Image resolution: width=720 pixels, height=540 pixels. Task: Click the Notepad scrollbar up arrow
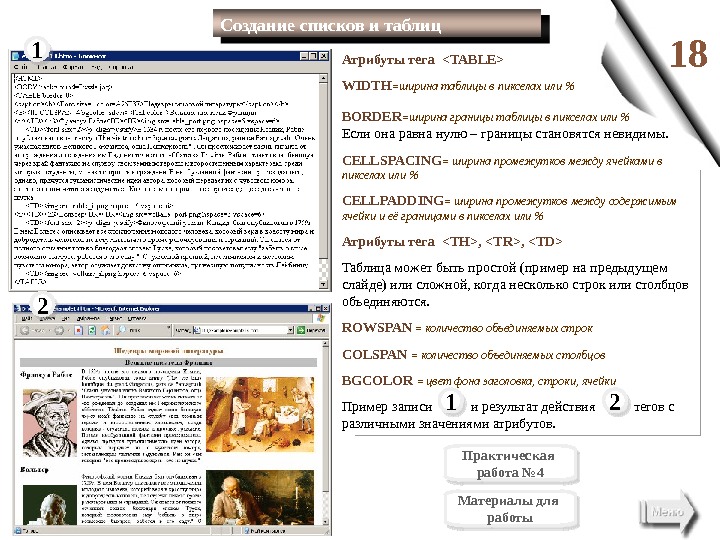click(x=324, y=79)
